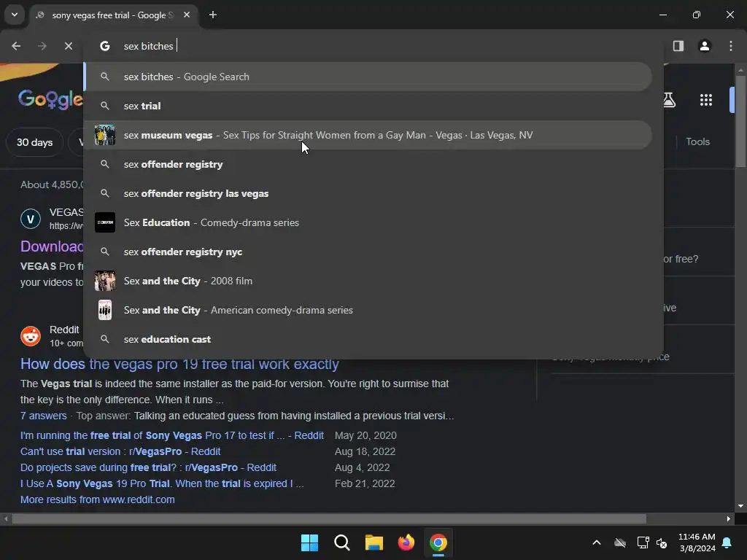Screen dimensions: 747x560
Task: Click the VEGAS site favicon circle
Action: point(31,219)
